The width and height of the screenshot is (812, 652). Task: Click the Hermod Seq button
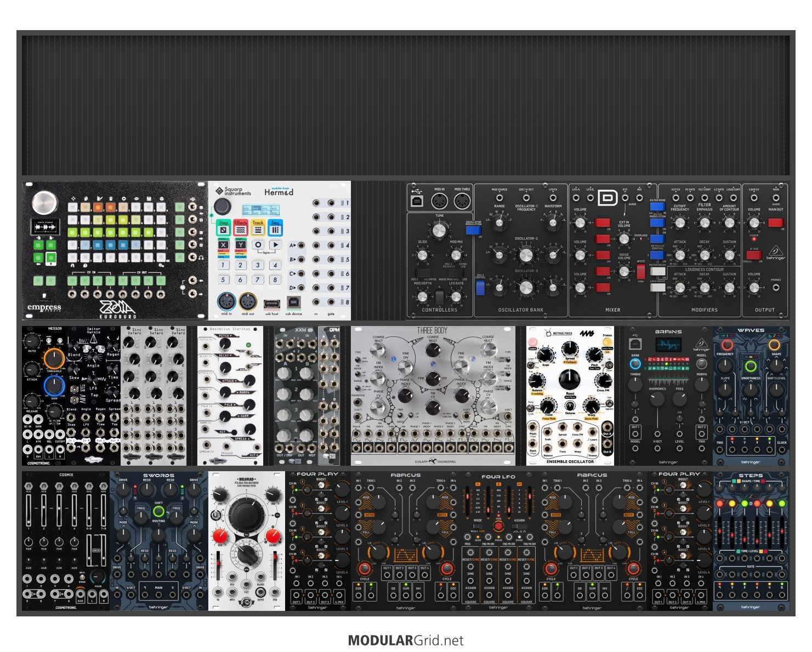tap(275, 227)
